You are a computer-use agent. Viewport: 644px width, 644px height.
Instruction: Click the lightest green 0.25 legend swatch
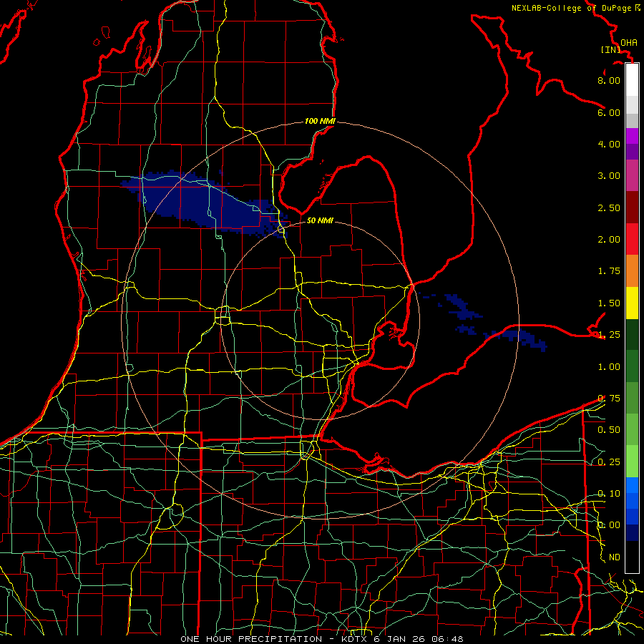click(632, 462)
